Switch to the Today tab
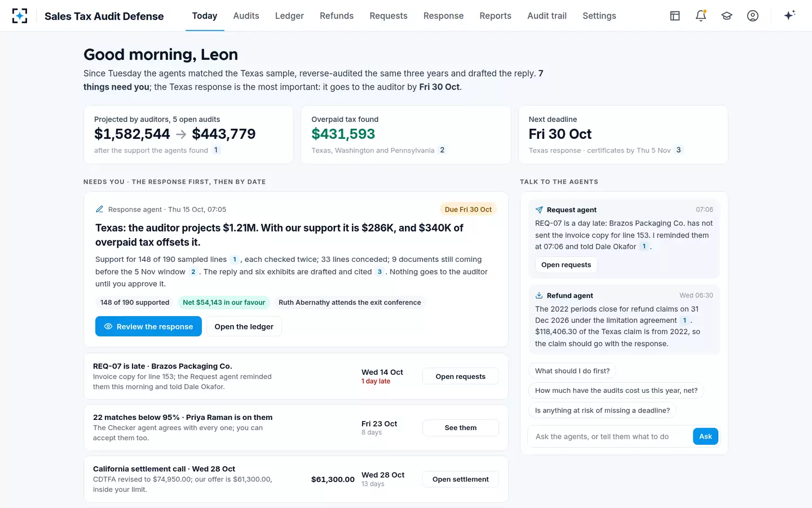This screenshot has height=508, width=812. (205, 16)
